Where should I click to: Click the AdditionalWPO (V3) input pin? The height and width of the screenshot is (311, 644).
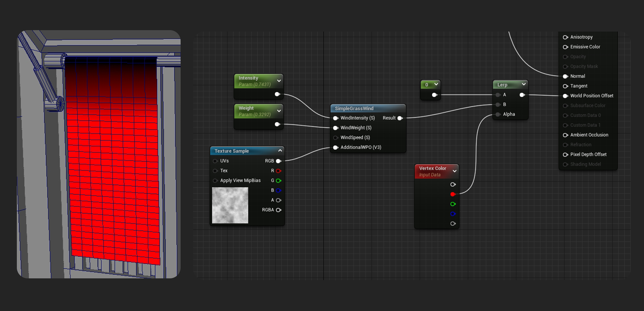335,147
